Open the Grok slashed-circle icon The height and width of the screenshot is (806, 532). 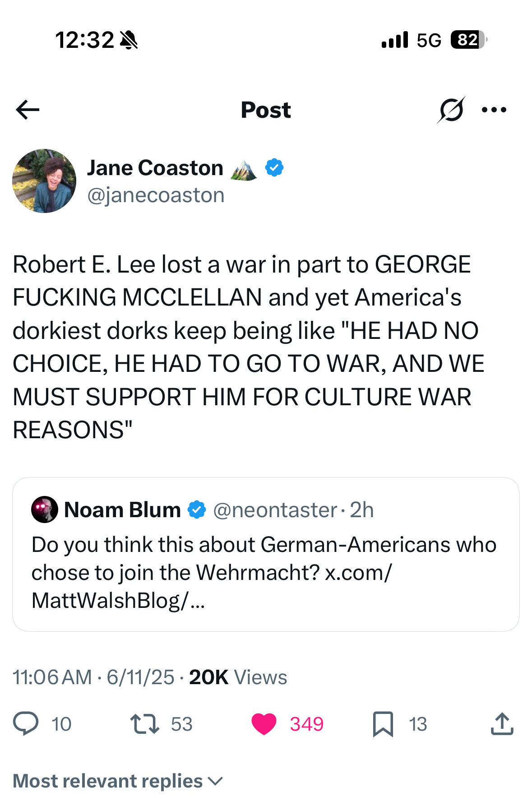point(451,110)
